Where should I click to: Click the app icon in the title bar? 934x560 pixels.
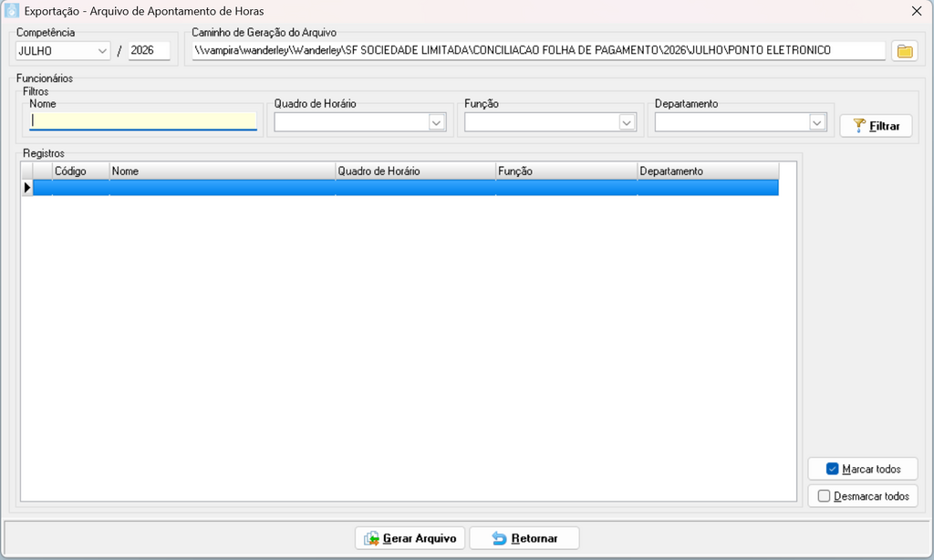click(11, 11)
